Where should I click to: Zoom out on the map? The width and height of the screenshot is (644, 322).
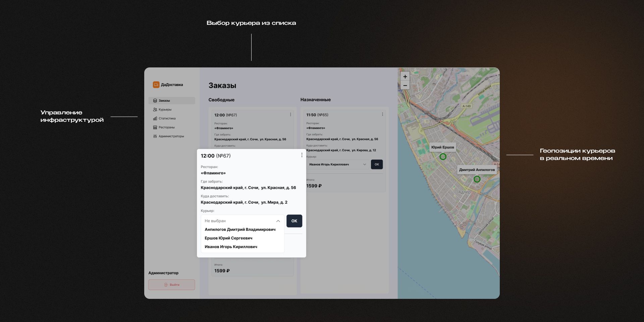405,85
